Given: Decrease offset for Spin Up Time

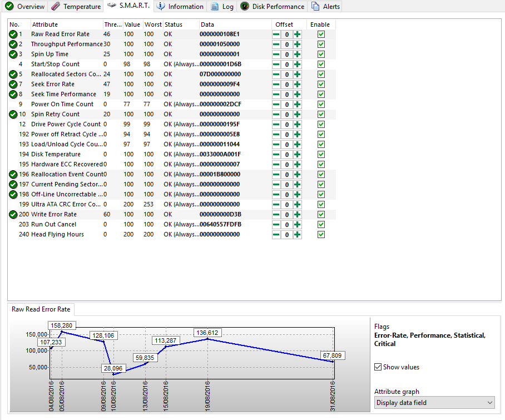Looking at the screenshot, I should pos(276,55).
